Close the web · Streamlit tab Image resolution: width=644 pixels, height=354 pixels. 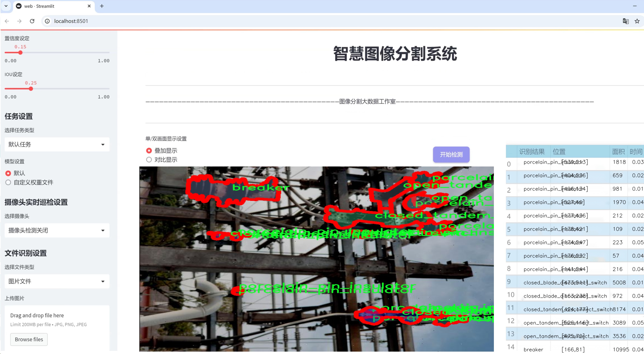[x=89, y=6]
